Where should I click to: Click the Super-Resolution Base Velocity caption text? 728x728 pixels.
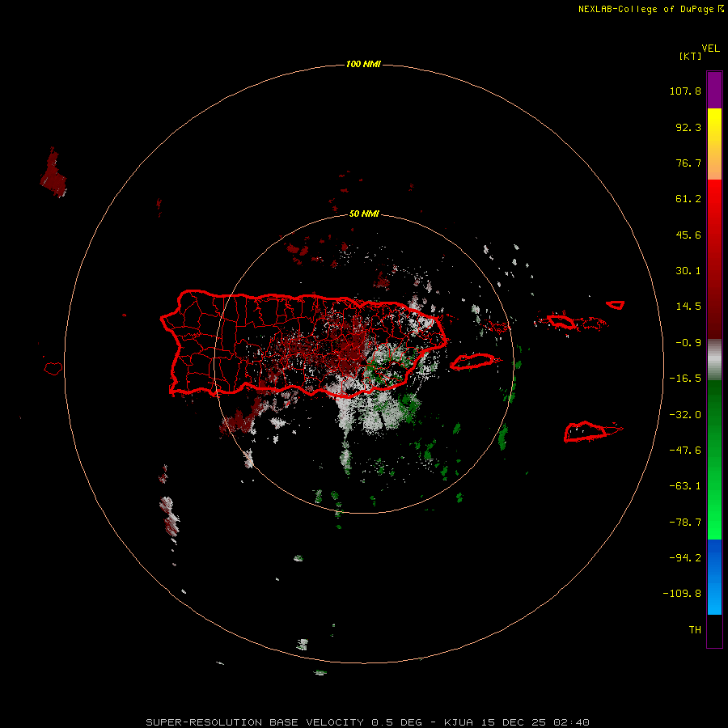pyautogui.click(x=368, y=722)
